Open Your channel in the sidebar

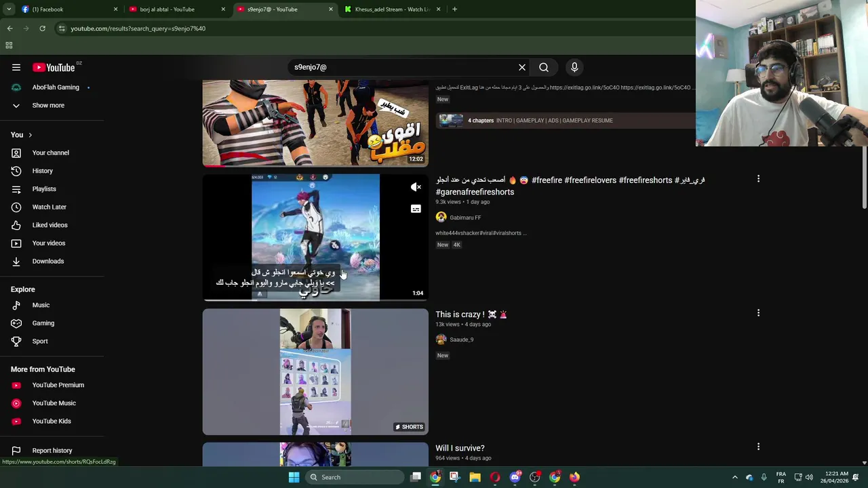click(51, 153)
